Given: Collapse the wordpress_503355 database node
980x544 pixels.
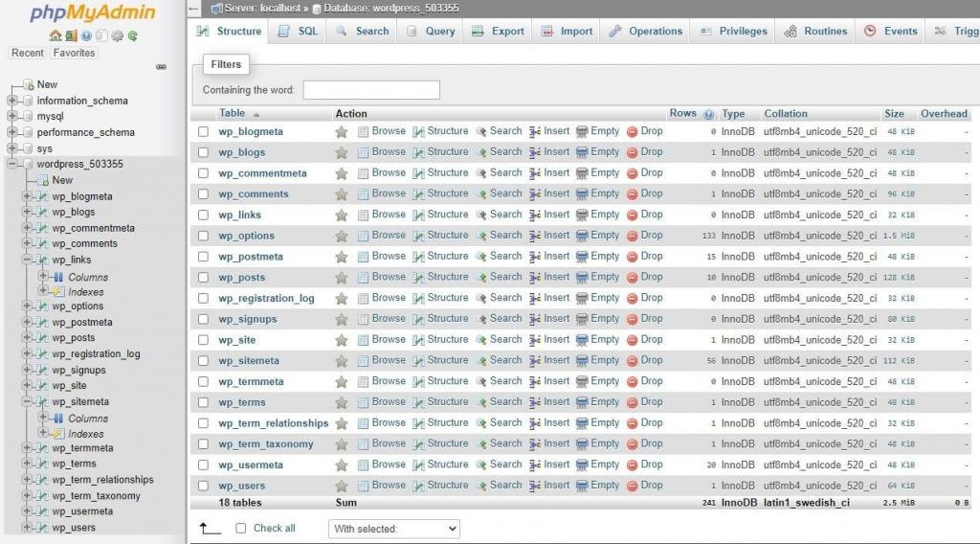Looking at the screenshot, I should point(11,164).
